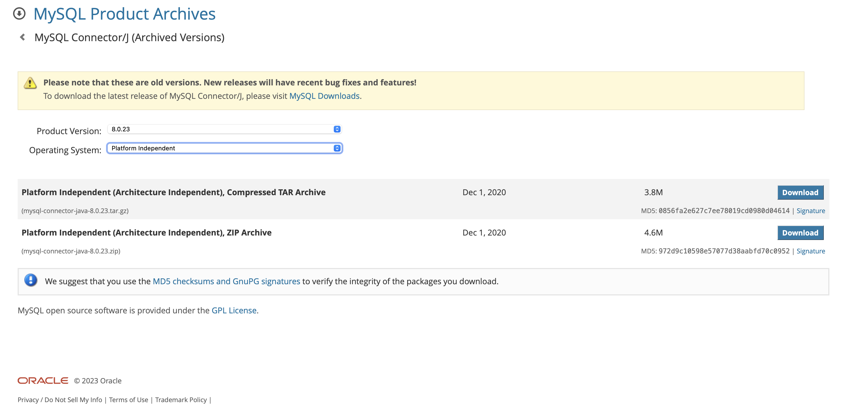Click the Product Version label
This screenshot has height=415, width=868.
pyautogui.click(x=69, y=131)
